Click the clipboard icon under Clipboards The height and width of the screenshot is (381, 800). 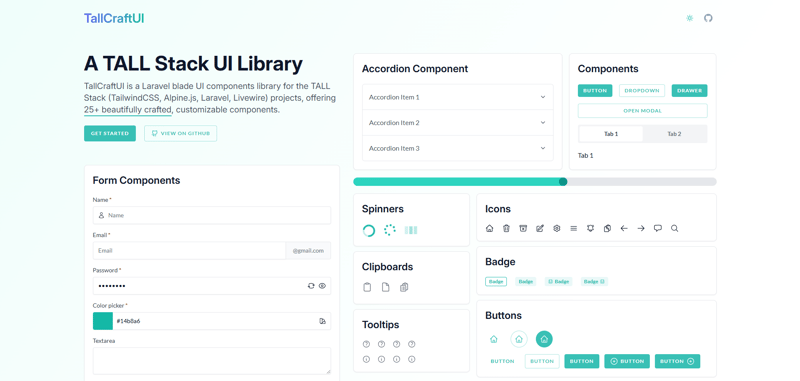(367, 287)
